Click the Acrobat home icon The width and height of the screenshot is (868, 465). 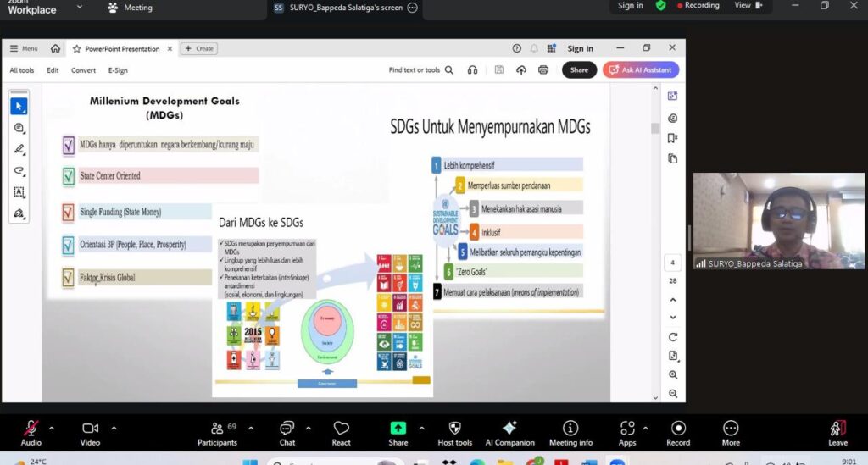tap(55, 49)
